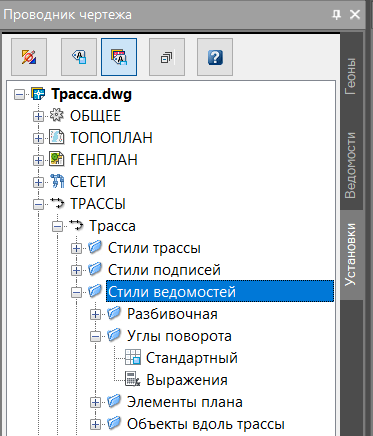
Task: Select the Стили трассы label
Action: (x=154, y=248)
